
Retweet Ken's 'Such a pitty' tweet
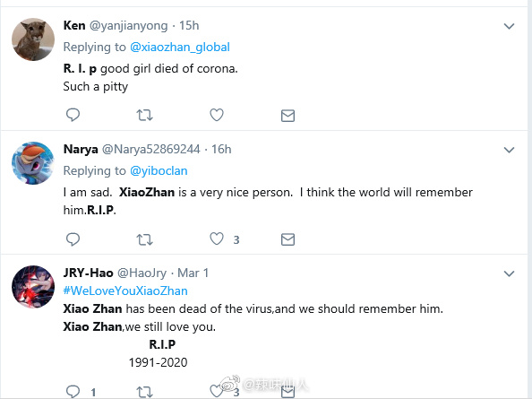pyautogui.click(x=144, y=116)
